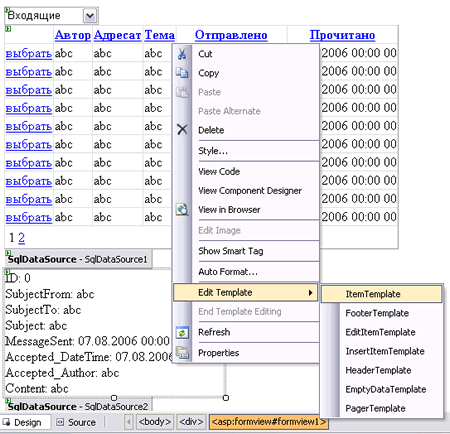Viewport: 450px width, 434px height.
Task: Choose Cut from the context menu
Action: pos(246,54)
